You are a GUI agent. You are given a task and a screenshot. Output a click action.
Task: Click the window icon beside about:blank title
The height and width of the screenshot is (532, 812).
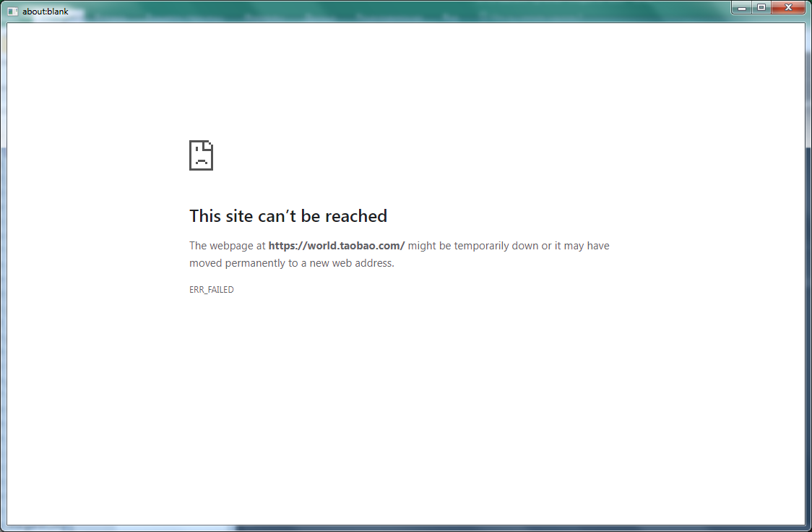[12, 12]
